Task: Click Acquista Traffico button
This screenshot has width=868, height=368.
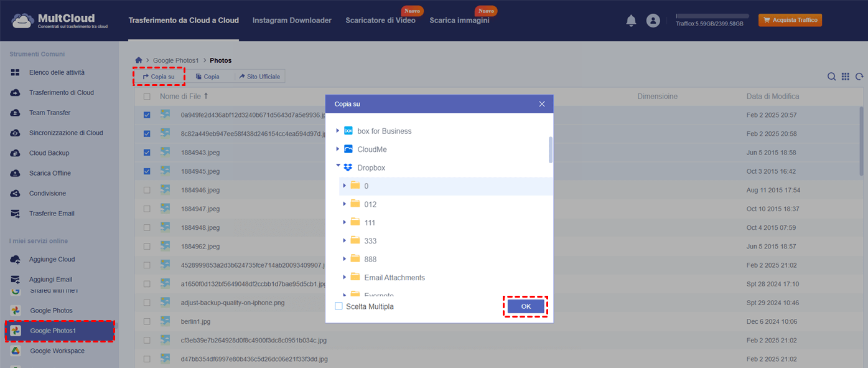Action: tap(790, 21)
